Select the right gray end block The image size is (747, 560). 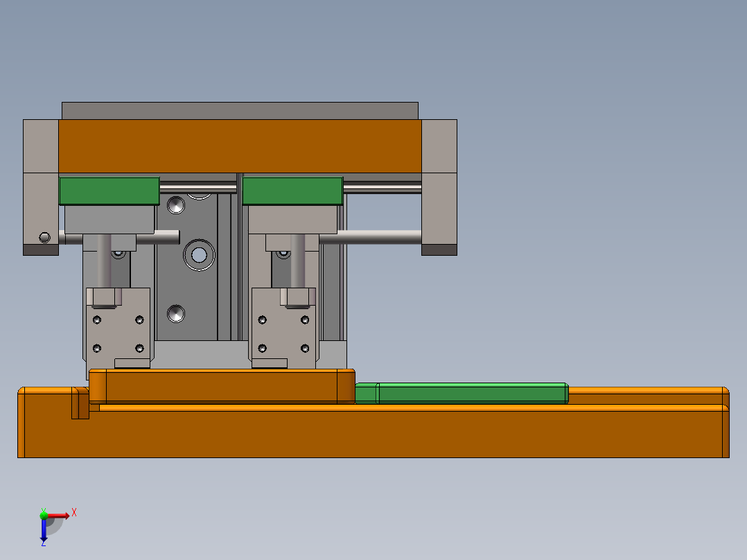tap(439, 187)
